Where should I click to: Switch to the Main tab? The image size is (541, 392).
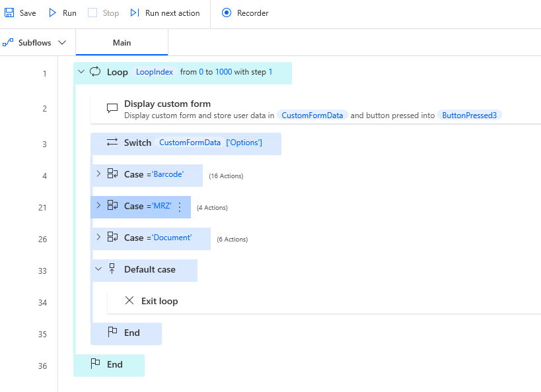tap(122, 43)
